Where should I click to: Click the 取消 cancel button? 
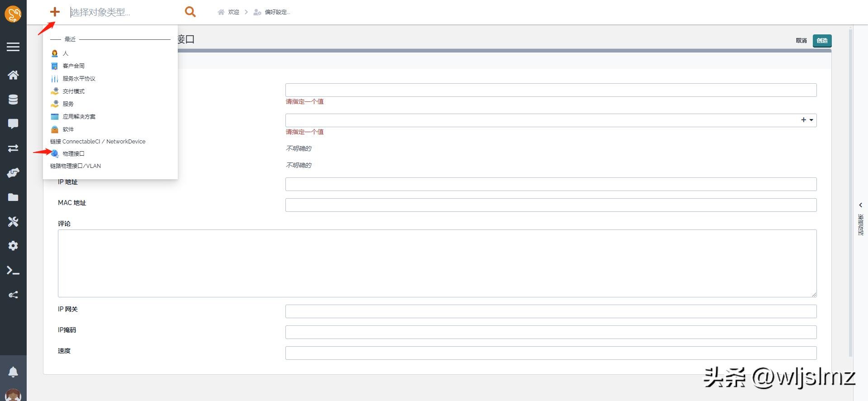[801, 41]
